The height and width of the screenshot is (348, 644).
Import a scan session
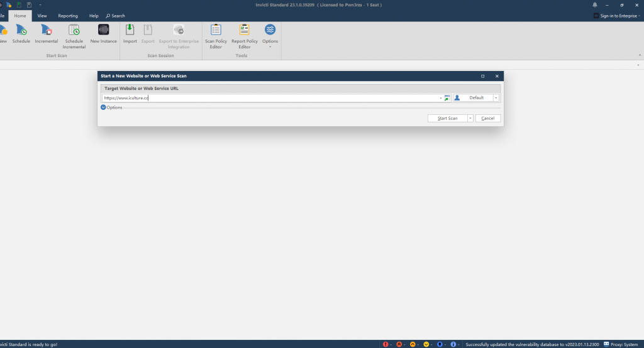[130, 34]
